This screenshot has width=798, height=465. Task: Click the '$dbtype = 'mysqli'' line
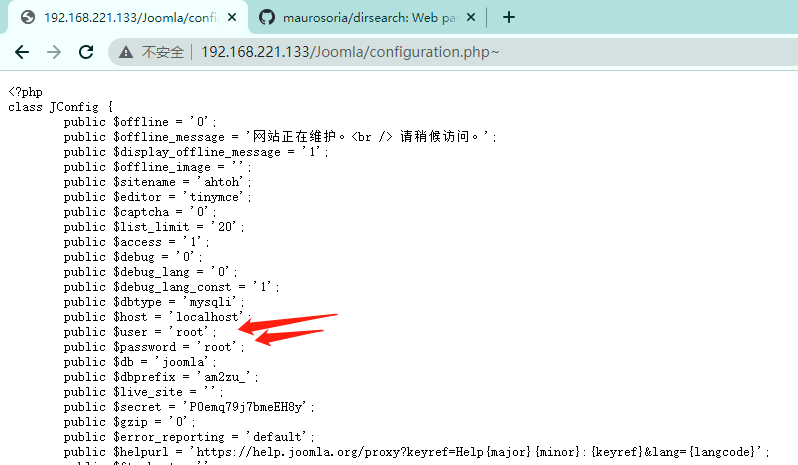(x=154, y=302)
